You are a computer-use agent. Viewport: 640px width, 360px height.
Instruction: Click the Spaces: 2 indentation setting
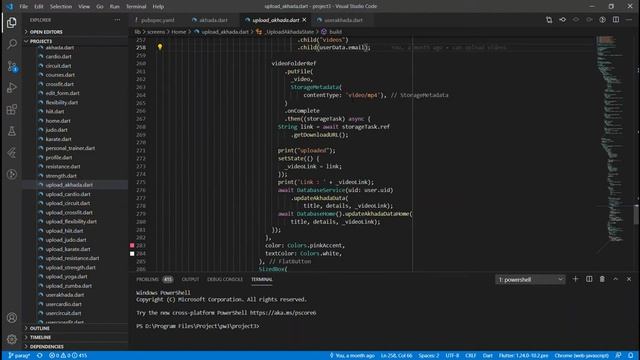click(x=429, y=356)
